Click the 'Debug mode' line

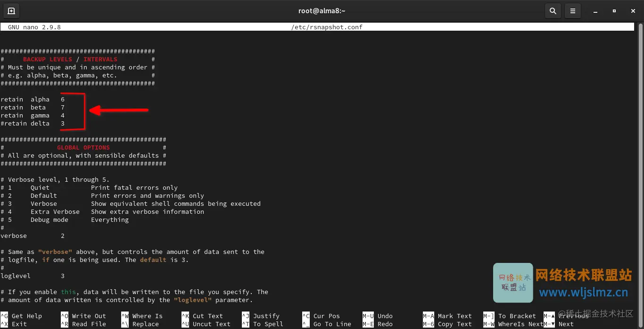pyautogui.click(x=65, y=220)
